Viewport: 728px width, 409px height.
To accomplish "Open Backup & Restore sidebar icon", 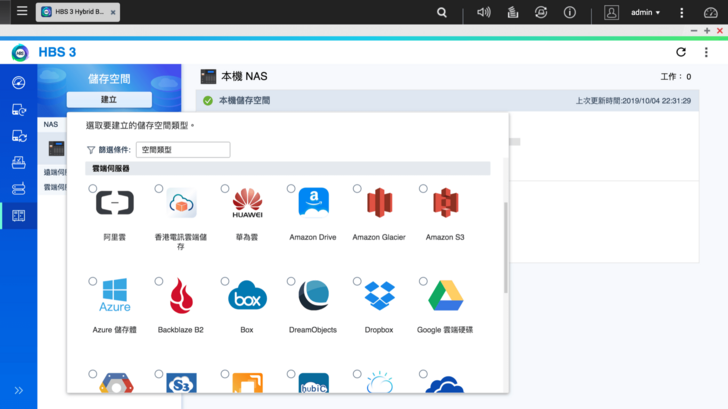I will (19, 110).
